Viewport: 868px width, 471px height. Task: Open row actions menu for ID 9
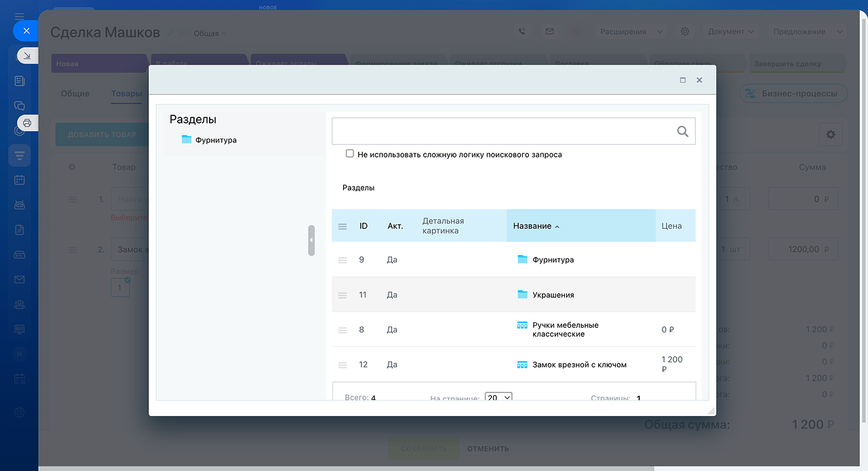coord(342,260)
